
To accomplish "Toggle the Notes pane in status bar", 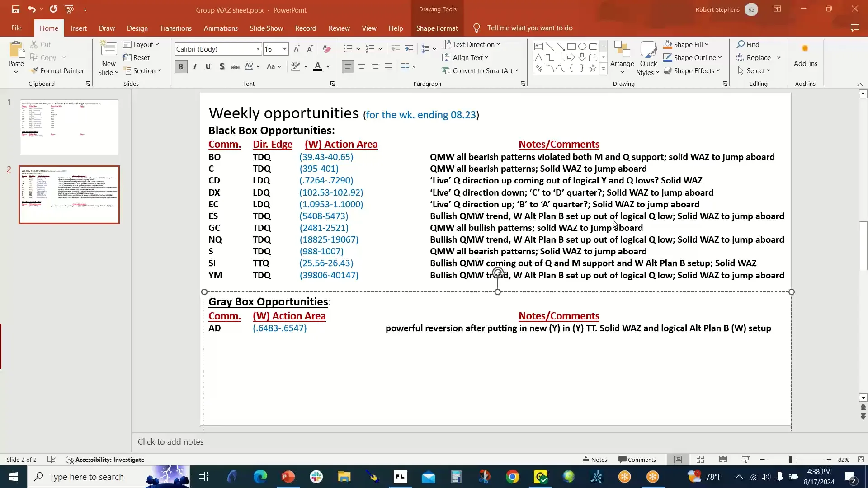I will pyautogui.click(x=595, y=460).
